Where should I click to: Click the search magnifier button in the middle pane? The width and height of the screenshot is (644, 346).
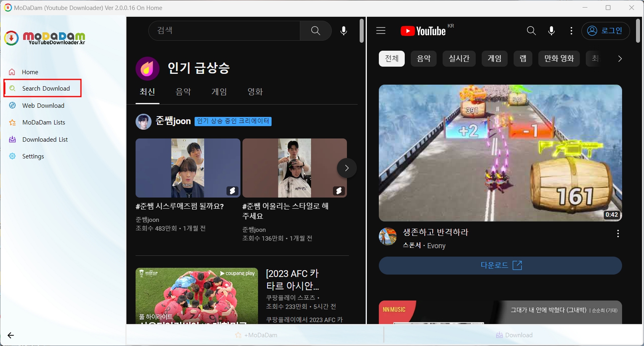click(315, 30)
